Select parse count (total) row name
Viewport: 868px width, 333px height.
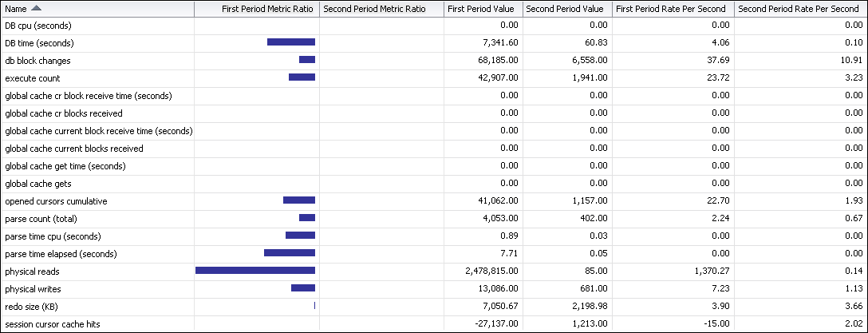(41, 219)
